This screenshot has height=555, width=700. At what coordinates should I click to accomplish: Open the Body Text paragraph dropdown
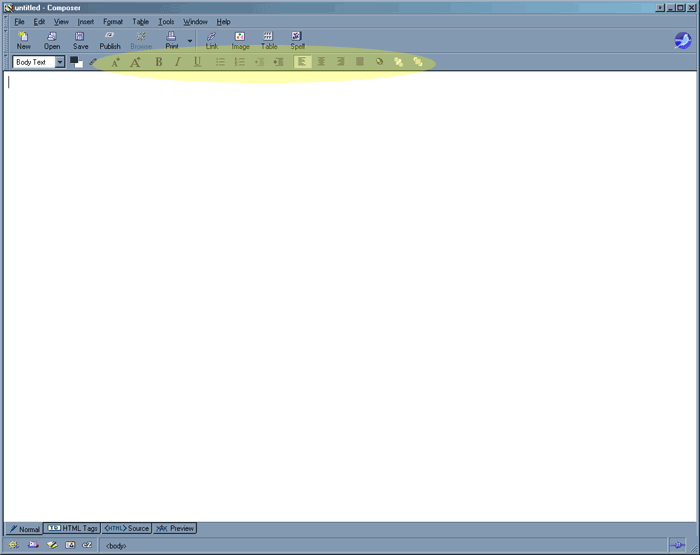[60, 62]
